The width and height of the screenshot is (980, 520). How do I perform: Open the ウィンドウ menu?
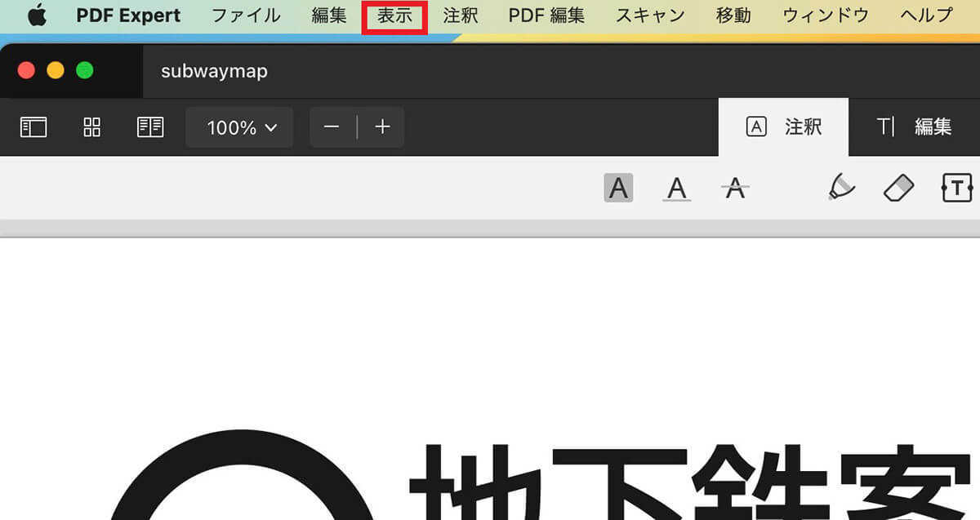pos(826,16)
